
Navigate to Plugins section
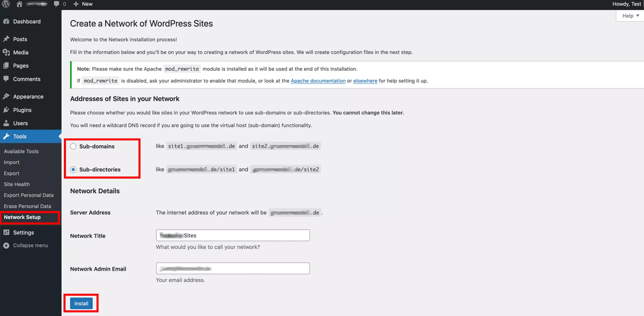tap(22, 110)
